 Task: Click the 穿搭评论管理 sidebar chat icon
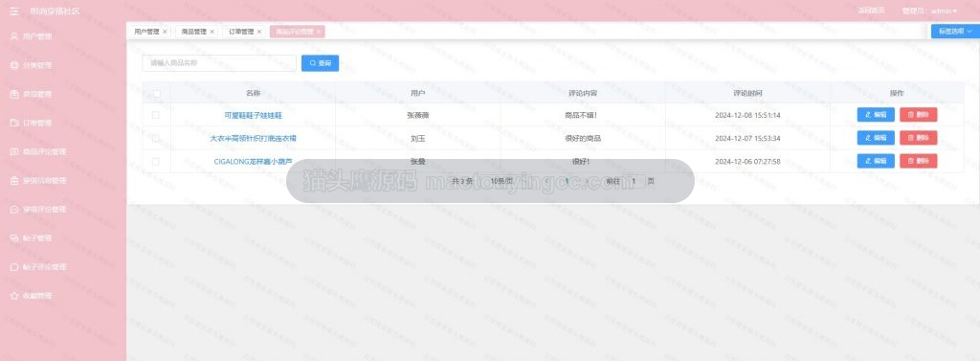click(14, 209)
